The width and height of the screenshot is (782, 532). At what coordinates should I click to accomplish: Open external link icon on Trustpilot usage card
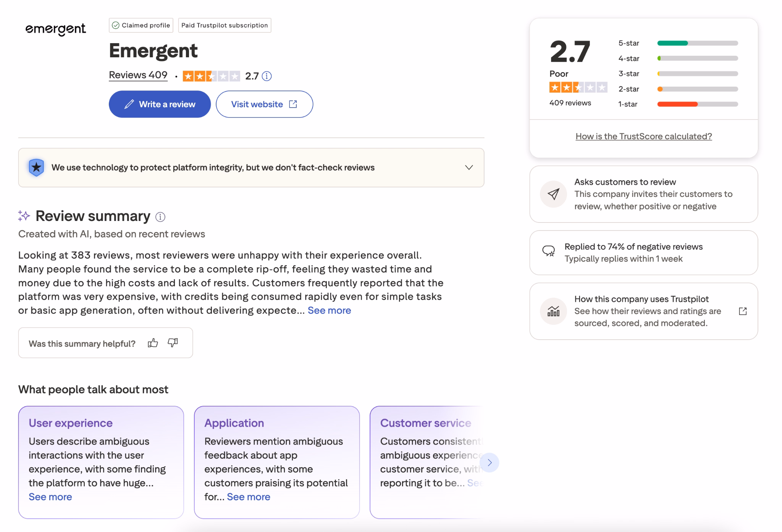[x=743, y=311]
